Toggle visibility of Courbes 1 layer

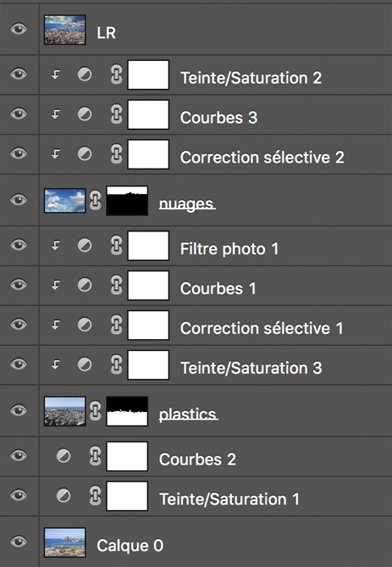pos(19,285)
